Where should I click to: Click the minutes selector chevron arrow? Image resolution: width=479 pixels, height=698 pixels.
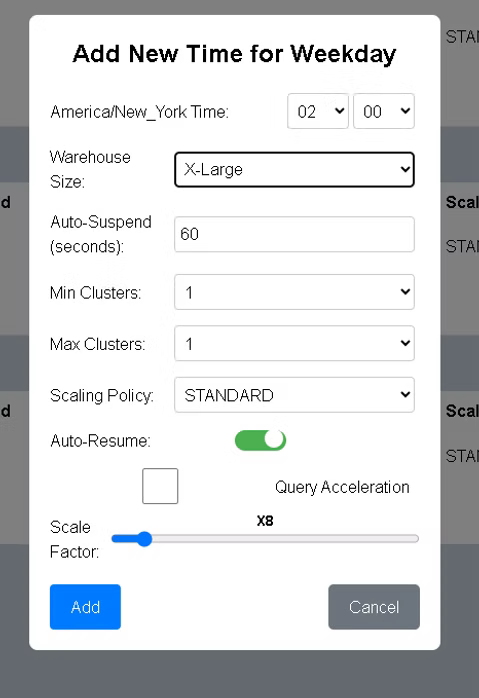point(405,110)
